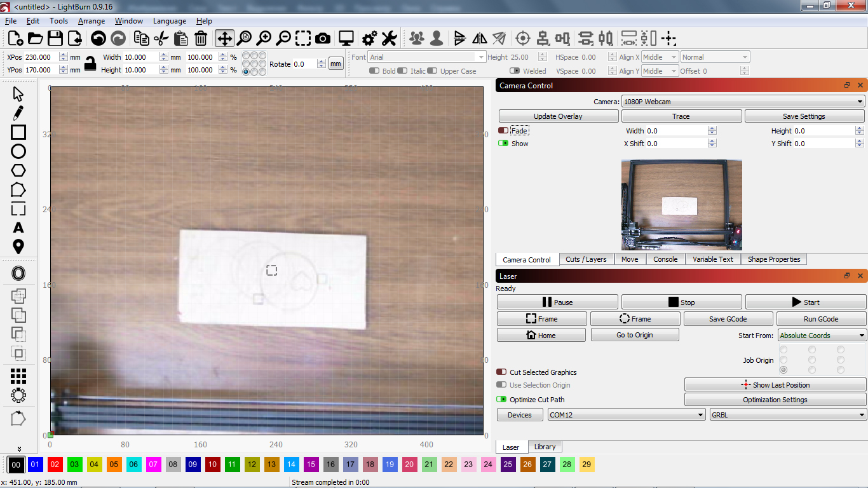Cut selection with the scissors icon

click(x=161, y=39)
